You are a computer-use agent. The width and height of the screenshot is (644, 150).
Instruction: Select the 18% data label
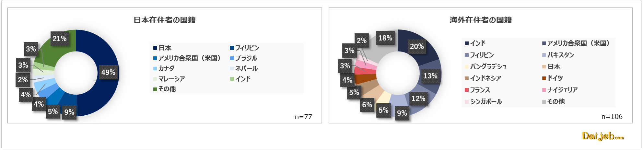tap(385, 38)
